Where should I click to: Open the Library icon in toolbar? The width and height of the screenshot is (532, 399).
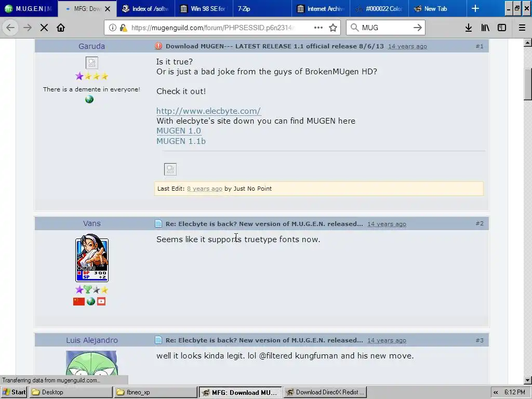485,28
